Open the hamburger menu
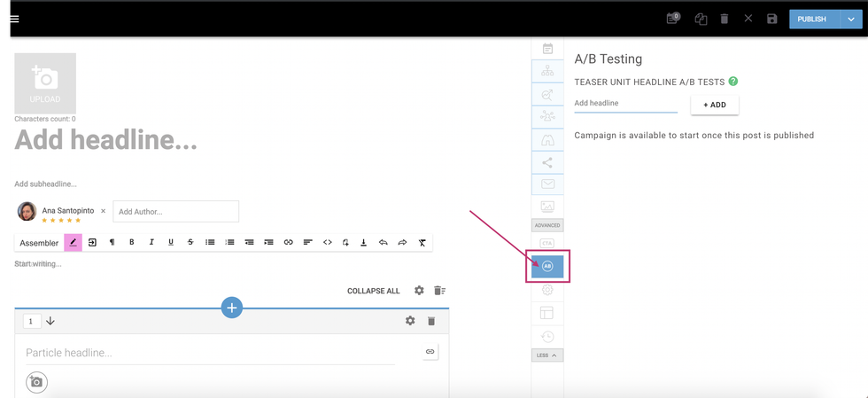 13,19
